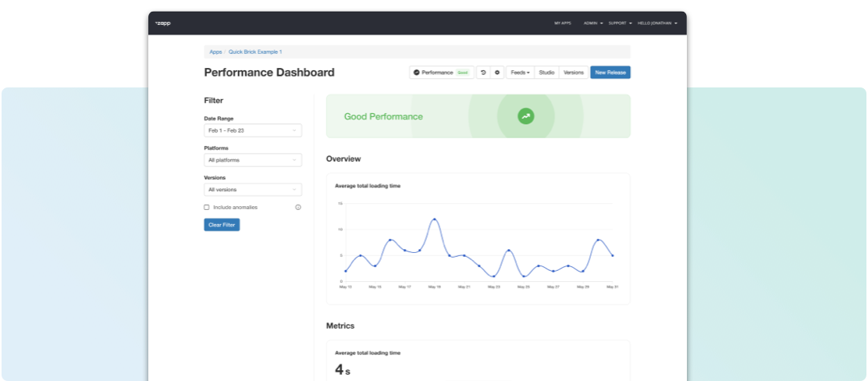
Task: Click the green trending-up arrow icon
Action: 526,116
